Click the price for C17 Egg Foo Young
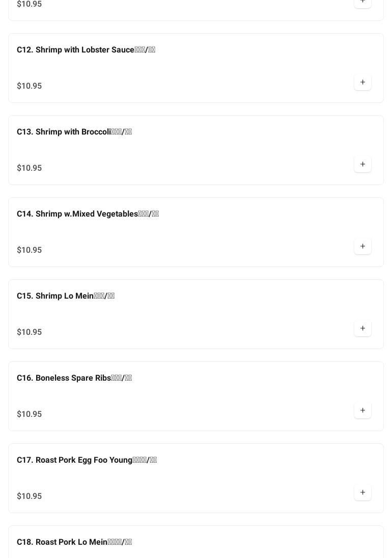The image size is (392, 558). click(30, 496)
